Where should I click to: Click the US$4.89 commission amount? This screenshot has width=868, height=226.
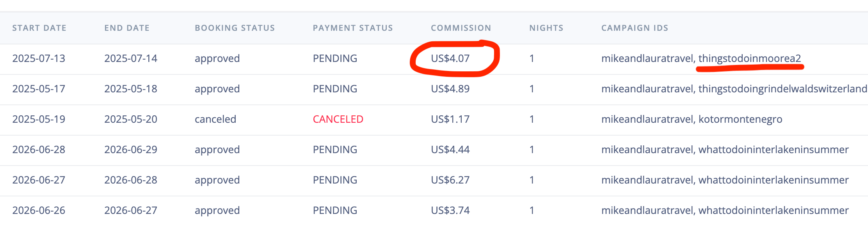click(450, 89)
